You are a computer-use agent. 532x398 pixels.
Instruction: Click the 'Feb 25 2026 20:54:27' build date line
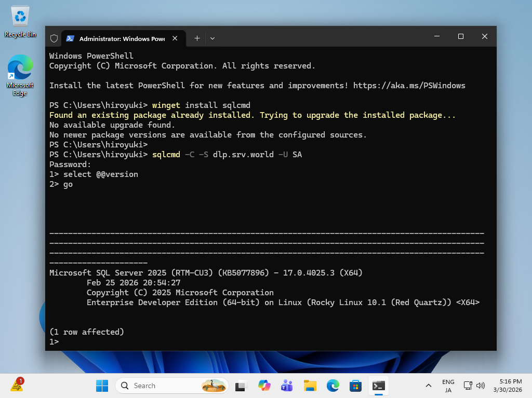[134, 283]
